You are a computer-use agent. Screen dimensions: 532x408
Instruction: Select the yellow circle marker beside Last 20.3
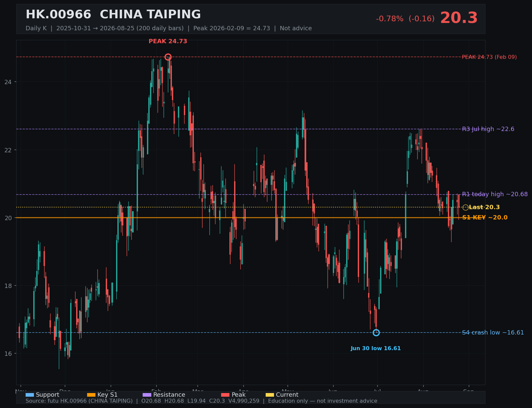point(465,207)
